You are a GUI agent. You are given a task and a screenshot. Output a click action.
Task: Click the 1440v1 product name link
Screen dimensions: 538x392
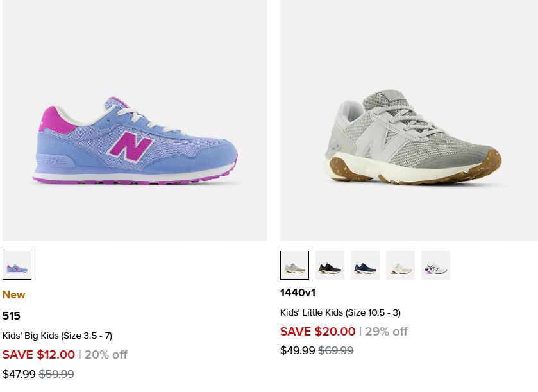click(x=298, y=293)
